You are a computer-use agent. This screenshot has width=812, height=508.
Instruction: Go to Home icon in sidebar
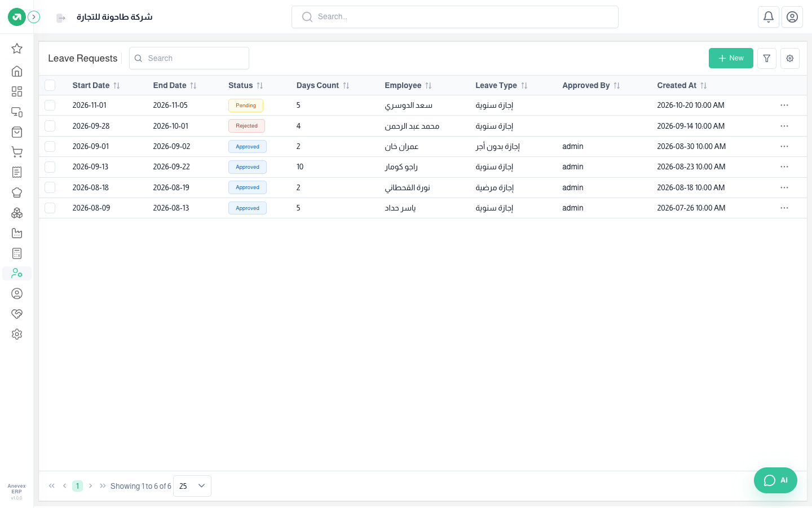17,71
